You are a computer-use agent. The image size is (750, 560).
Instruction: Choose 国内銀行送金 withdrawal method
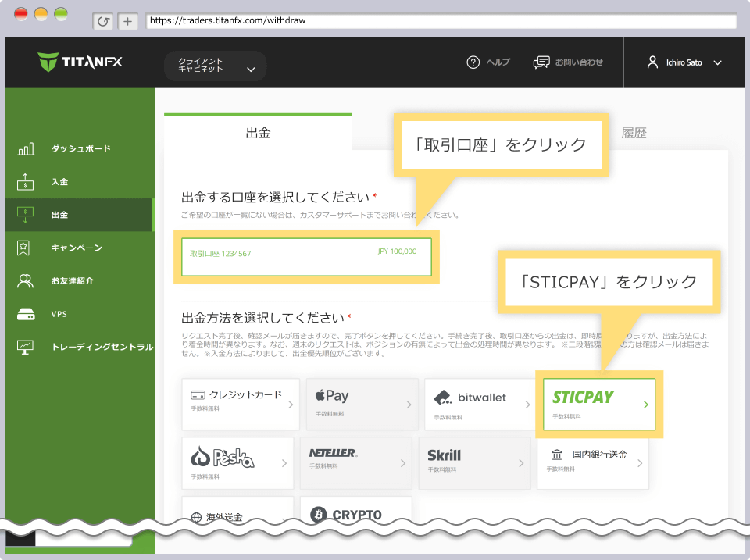[593, 463]
